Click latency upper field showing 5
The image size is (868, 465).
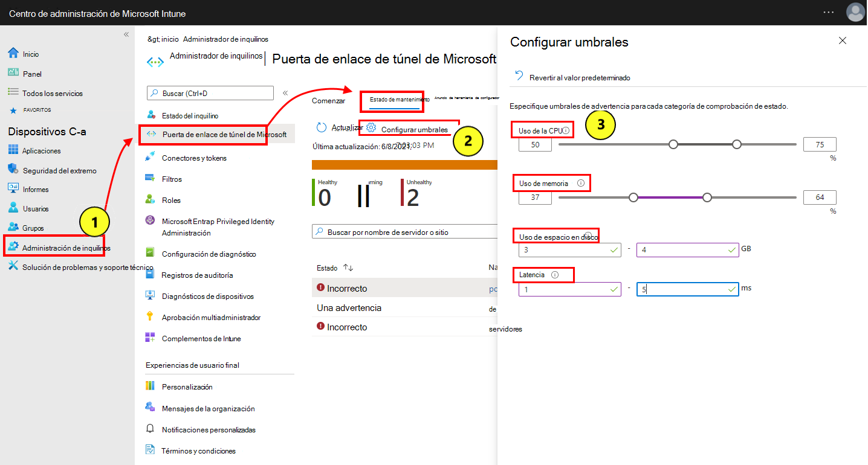pos(687,289)
